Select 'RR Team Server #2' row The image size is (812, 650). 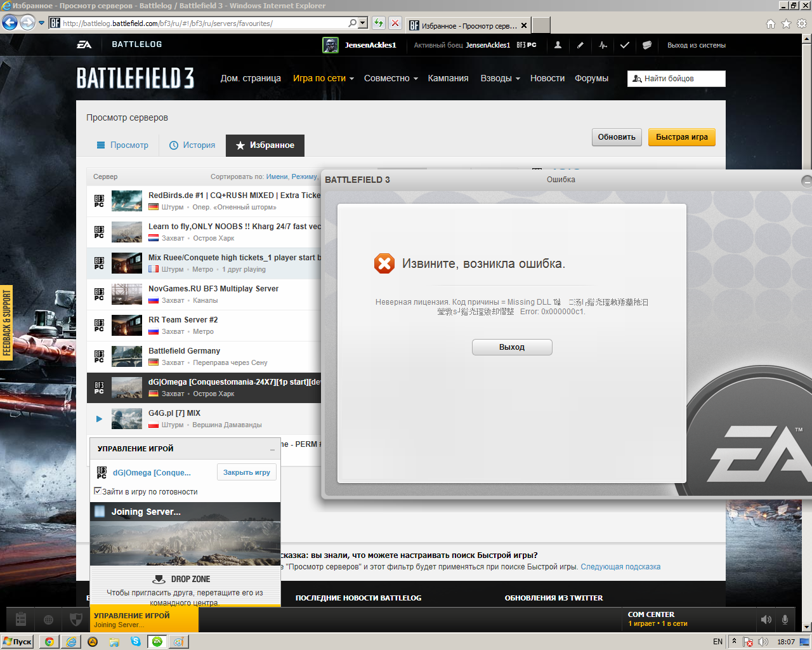(204, 326)
